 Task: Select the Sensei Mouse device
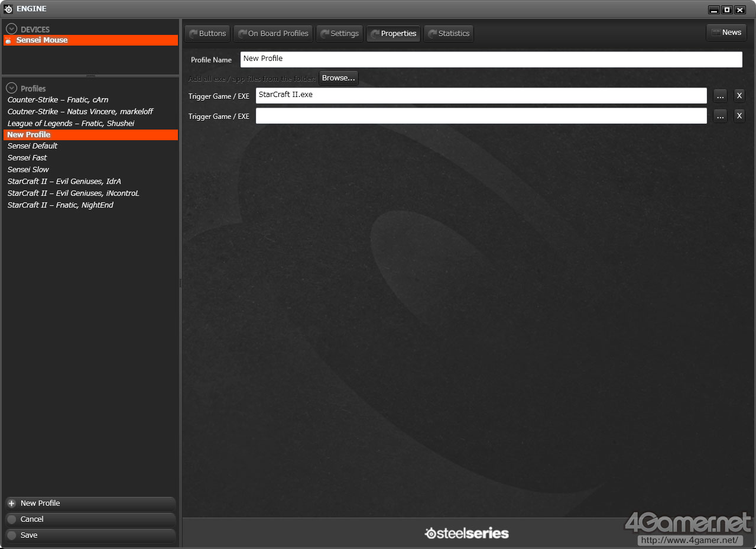tap(90, 40)
